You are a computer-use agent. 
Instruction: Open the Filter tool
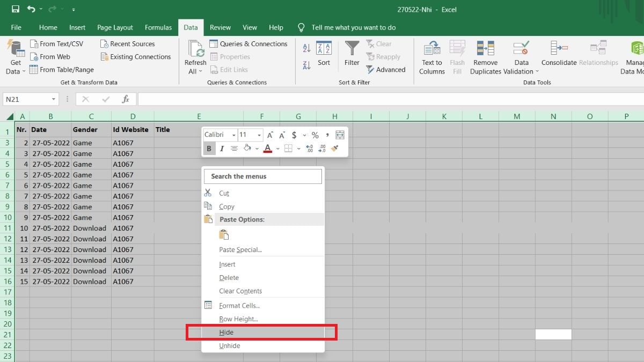(352, 54)
